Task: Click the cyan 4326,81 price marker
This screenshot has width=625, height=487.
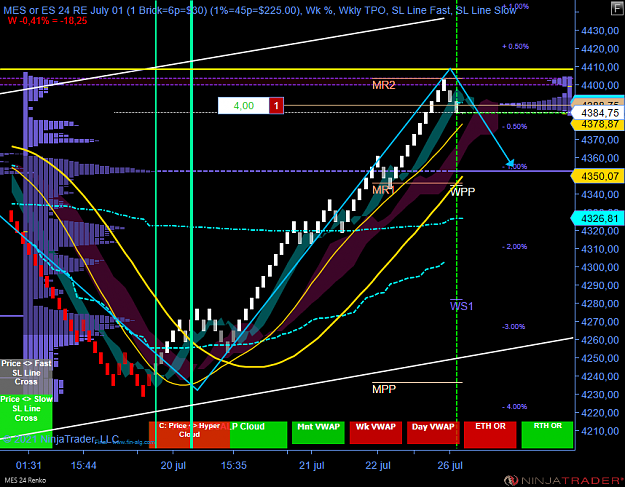Action: coord(597,218)
